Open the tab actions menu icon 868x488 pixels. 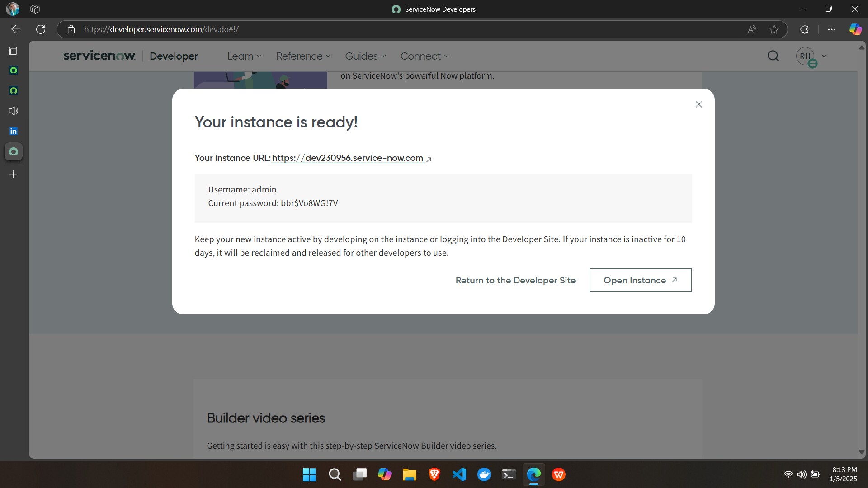pyautogui.click(x=13, y=51)
